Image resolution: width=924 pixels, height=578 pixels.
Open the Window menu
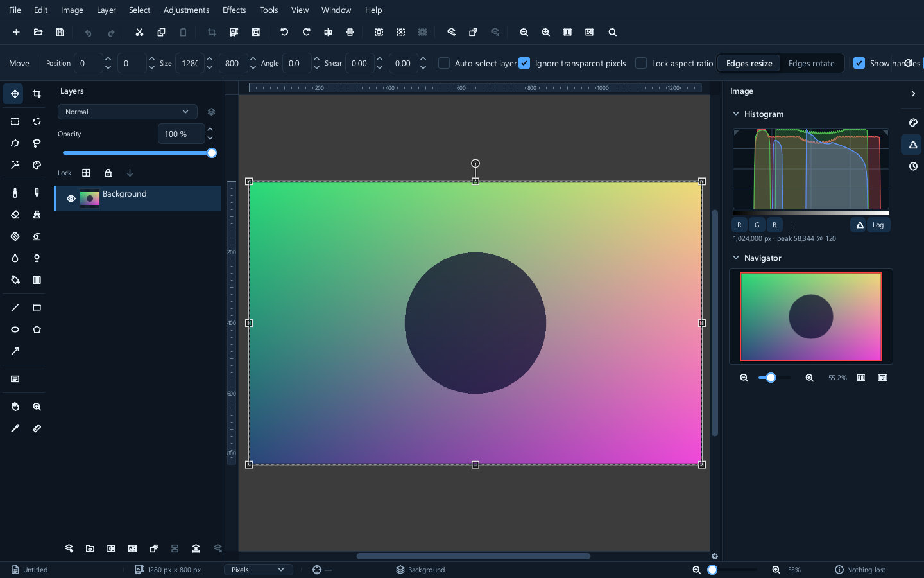coord(336,10)
